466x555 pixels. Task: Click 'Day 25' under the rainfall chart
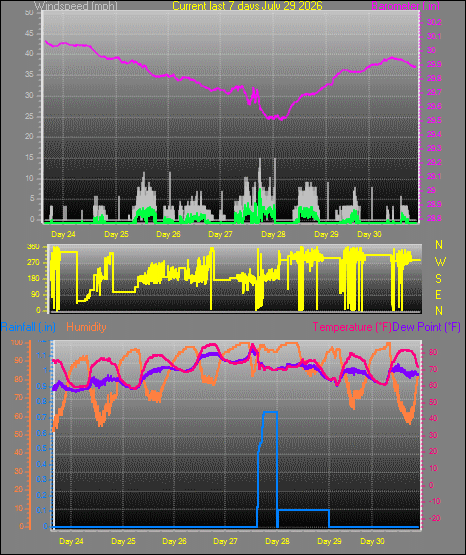tap(123, 541)
